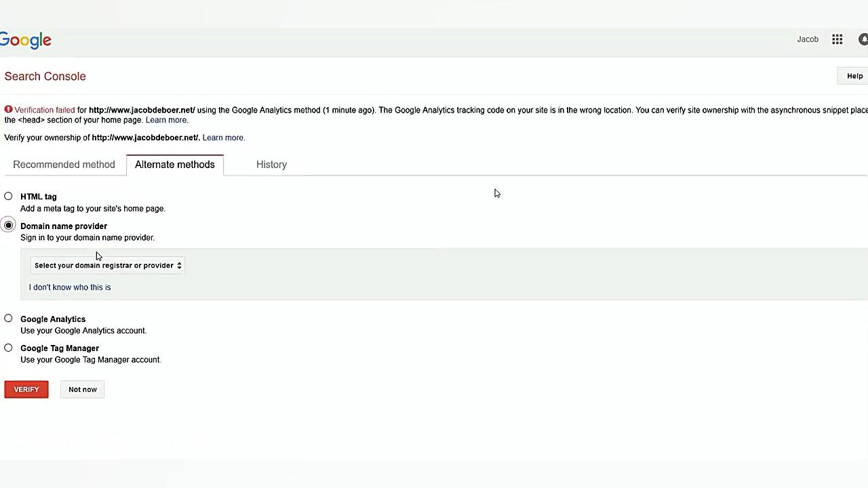
Task: Click the Not now button
Action: [83, 390]
